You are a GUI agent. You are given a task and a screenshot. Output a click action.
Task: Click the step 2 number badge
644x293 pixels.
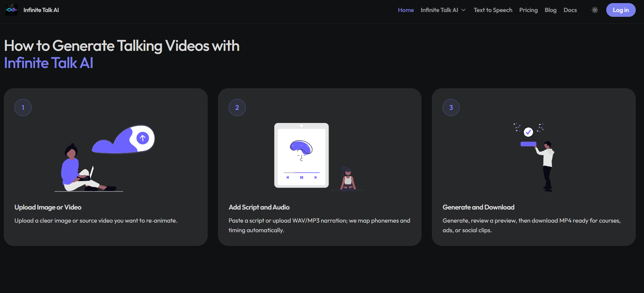237,108
